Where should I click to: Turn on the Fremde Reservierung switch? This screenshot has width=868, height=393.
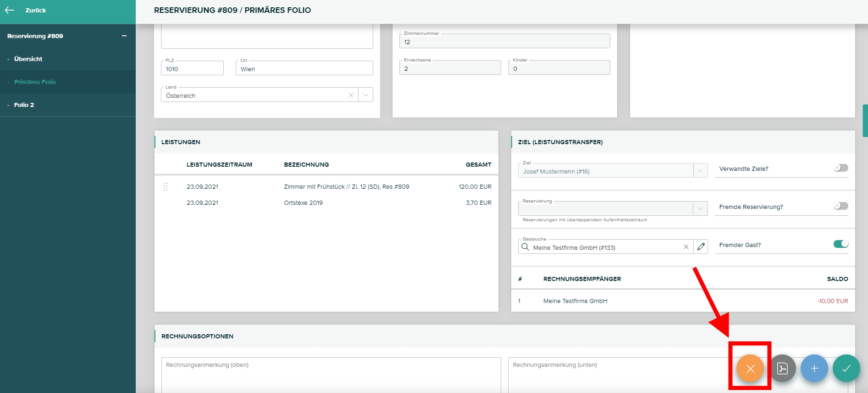pyautogui.click(x=840, y=206)
